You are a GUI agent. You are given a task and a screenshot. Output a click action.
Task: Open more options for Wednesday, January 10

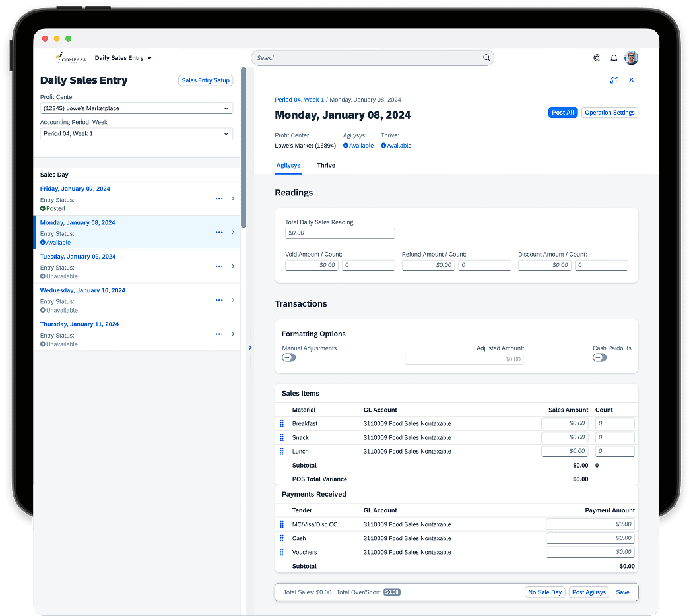tap(219, 300)
